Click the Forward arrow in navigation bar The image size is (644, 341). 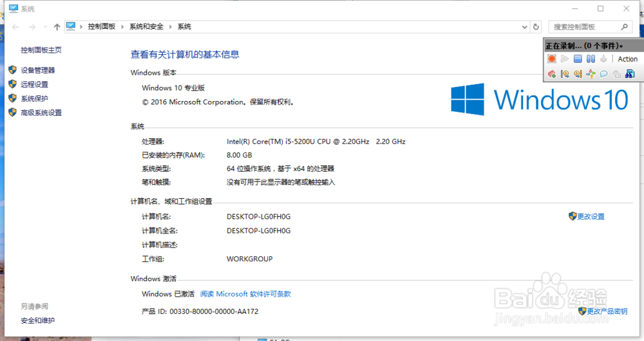pyautogui.click(x=32, y=27)
